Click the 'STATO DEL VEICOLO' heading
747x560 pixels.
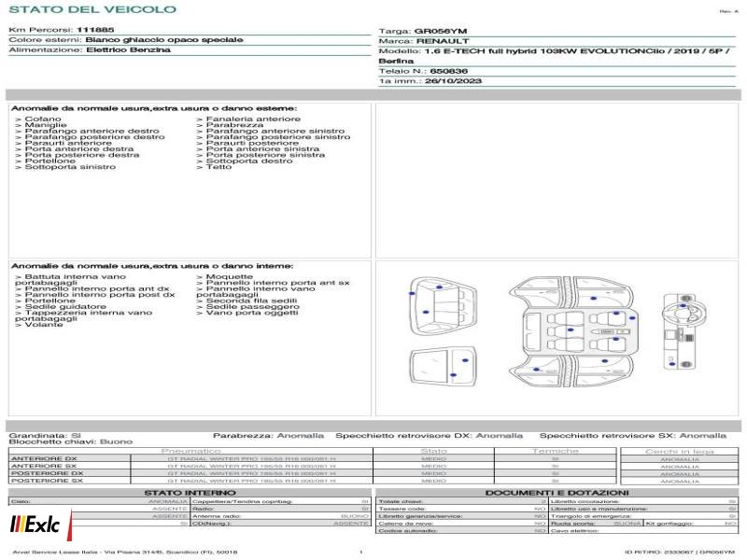click(92, 9)
